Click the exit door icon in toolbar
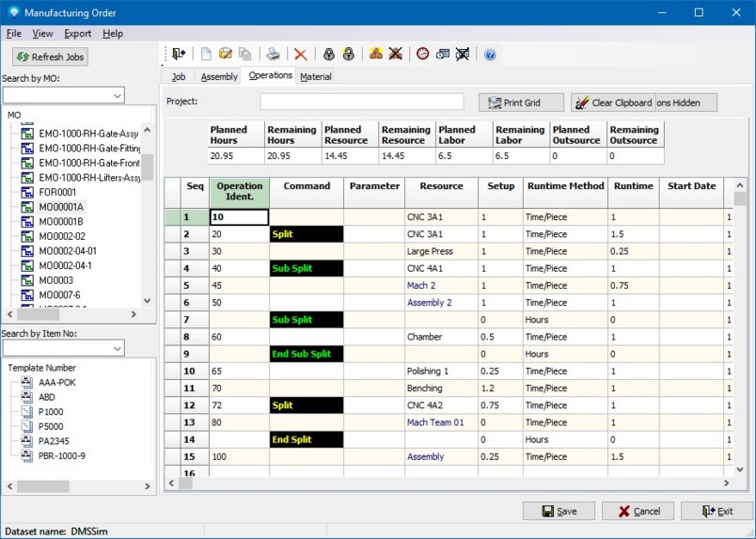This screenshot has height=539, width=756. pos(179,55)
